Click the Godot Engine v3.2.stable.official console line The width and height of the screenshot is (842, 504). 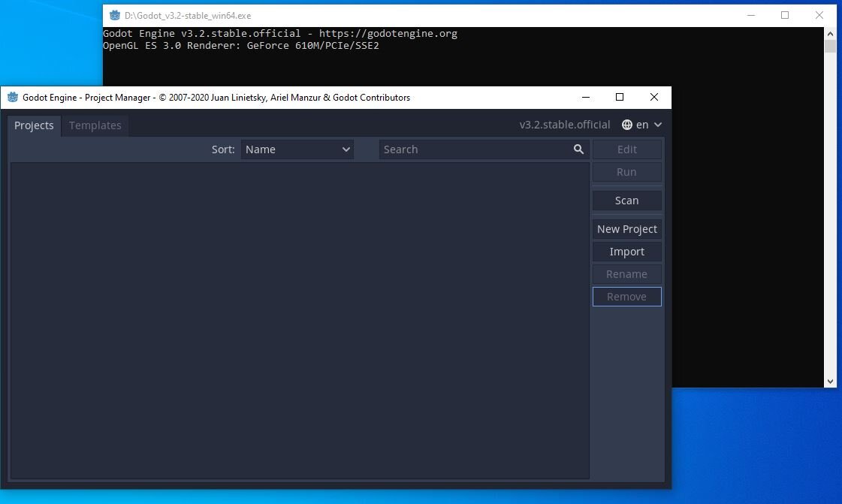coord(280,33)
